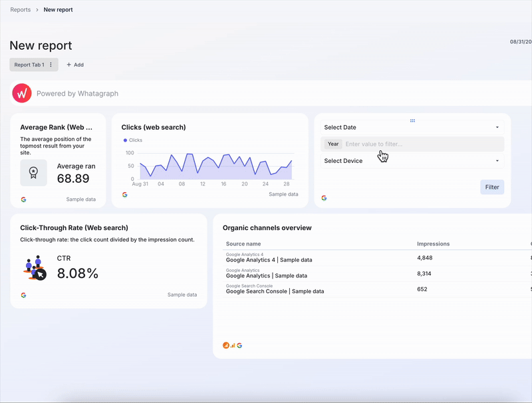Click the Google icon inside the filter widget
532x403 pixels.
coord(323,198)
